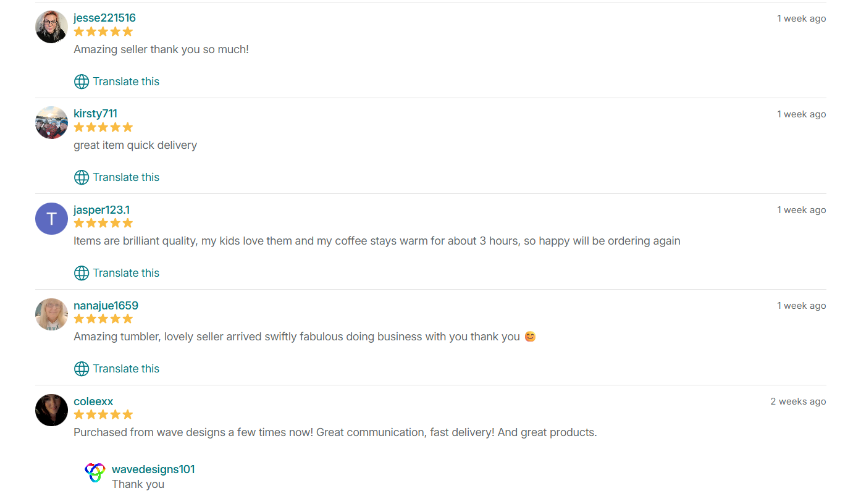This screenshot has height=504, width=861.
Task: Visit jesse221516's username link
Action: point(104,18)
